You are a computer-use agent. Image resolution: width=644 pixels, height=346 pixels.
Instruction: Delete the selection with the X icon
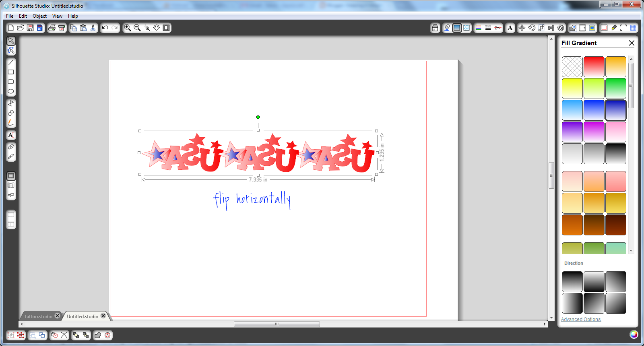(x=64, y=335)
